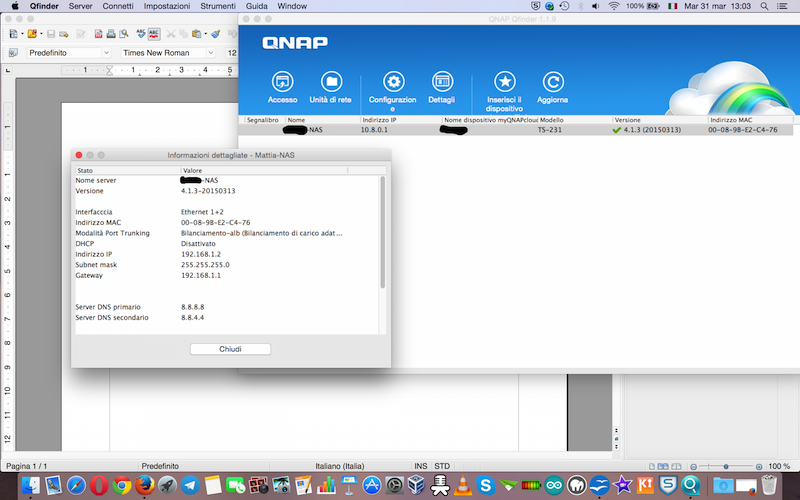Adjust the document zoom slider

tap(723, 466)
